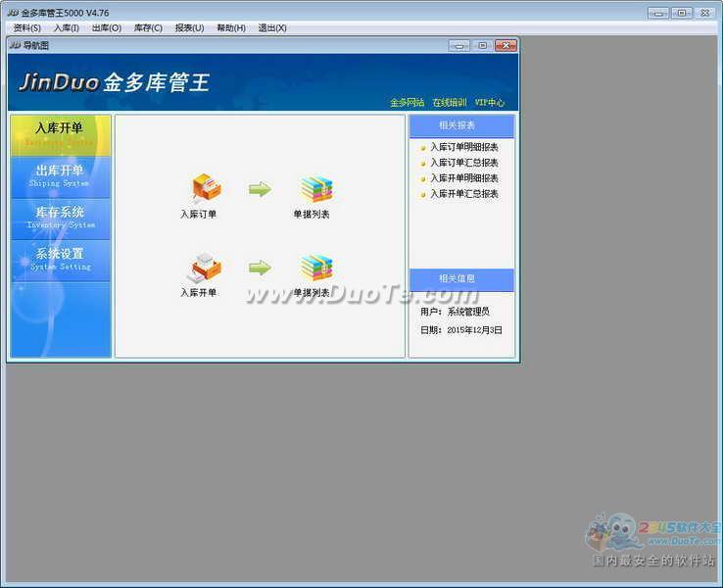The width and height of the screenshot is (723, 588).
Task: Open the 资料(S) menu
Action: click(x=26, y=28)
